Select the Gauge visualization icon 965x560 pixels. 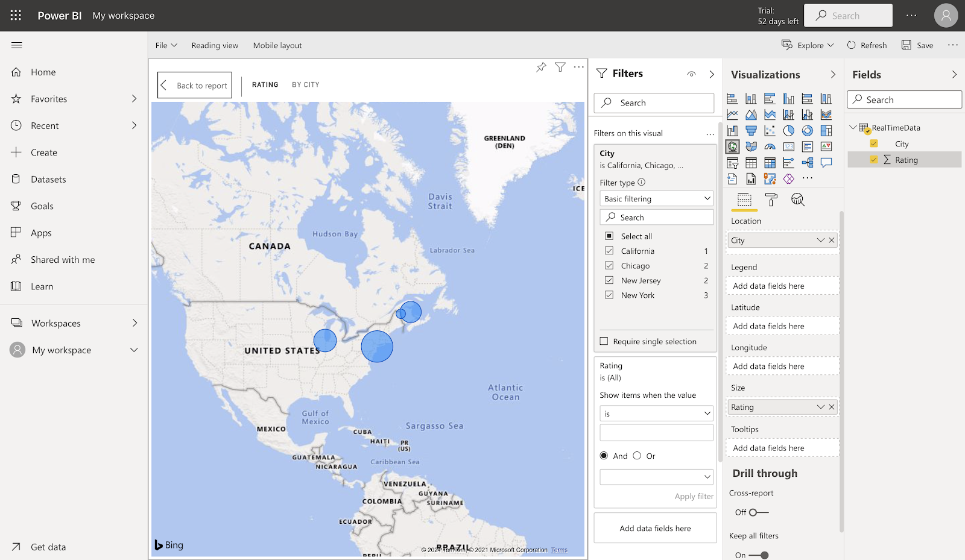[x=770, y=146]
